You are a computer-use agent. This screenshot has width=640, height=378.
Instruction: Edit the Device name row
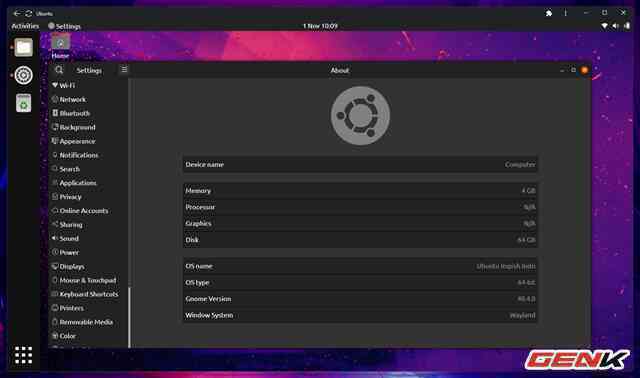(360, 165)
